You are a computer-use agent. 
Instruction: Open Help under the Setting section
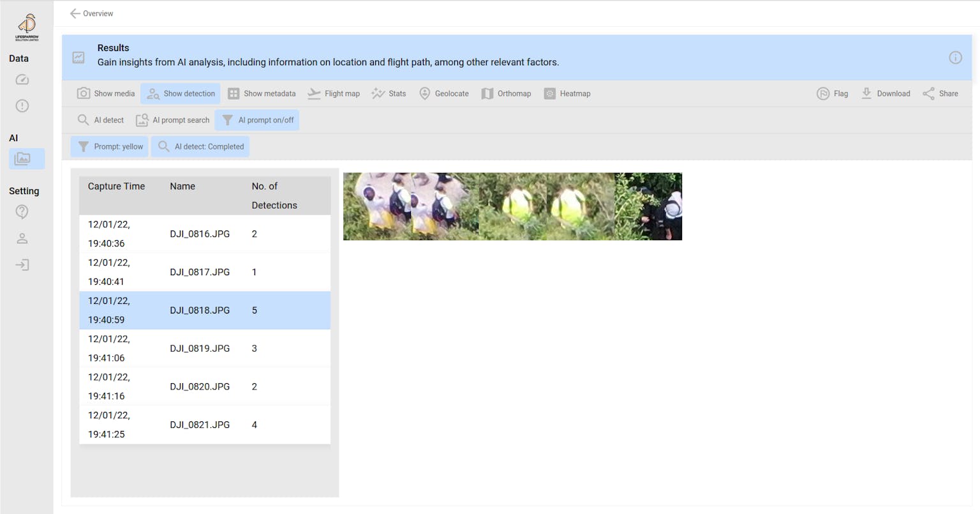coord(22,211)
